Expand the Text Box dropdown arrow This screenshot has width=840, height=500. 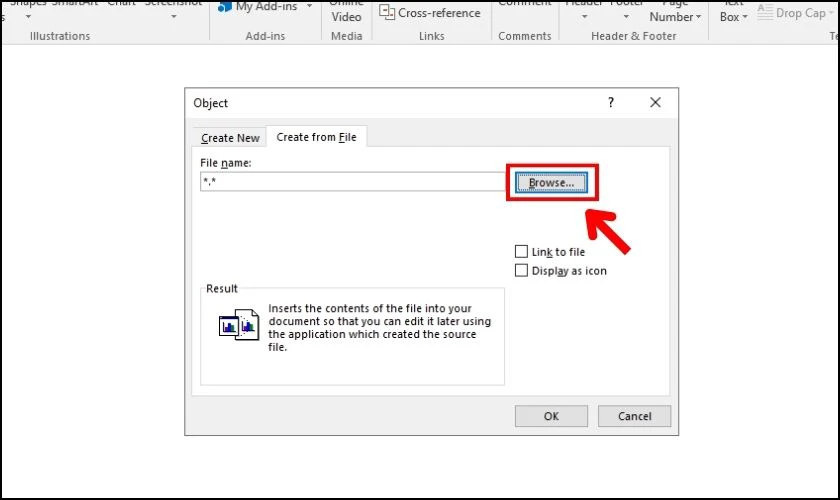click(745, 17)
